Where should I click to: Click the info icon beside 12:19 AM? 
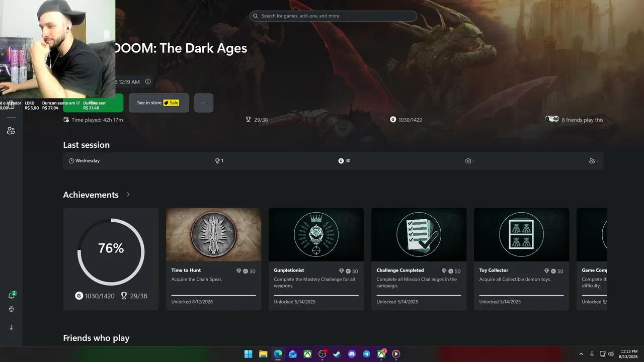148,81
